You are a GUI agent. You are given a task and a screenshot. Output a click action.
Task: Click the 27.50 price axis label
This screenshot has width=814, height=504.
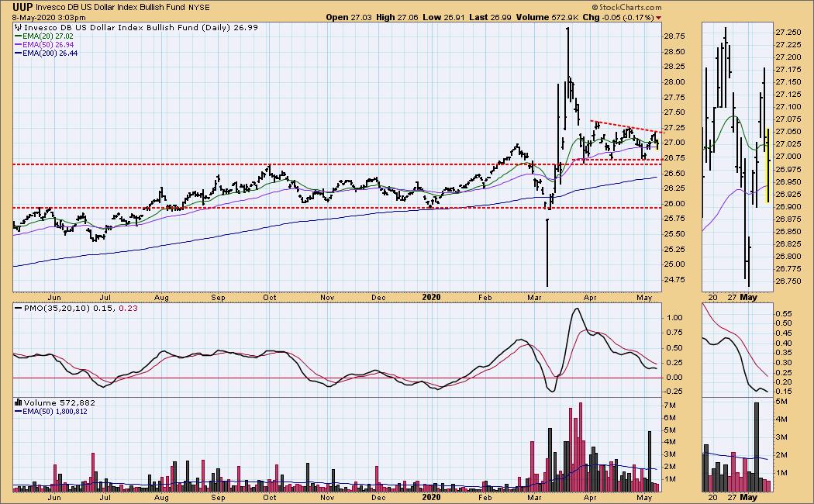click(674, 112)
